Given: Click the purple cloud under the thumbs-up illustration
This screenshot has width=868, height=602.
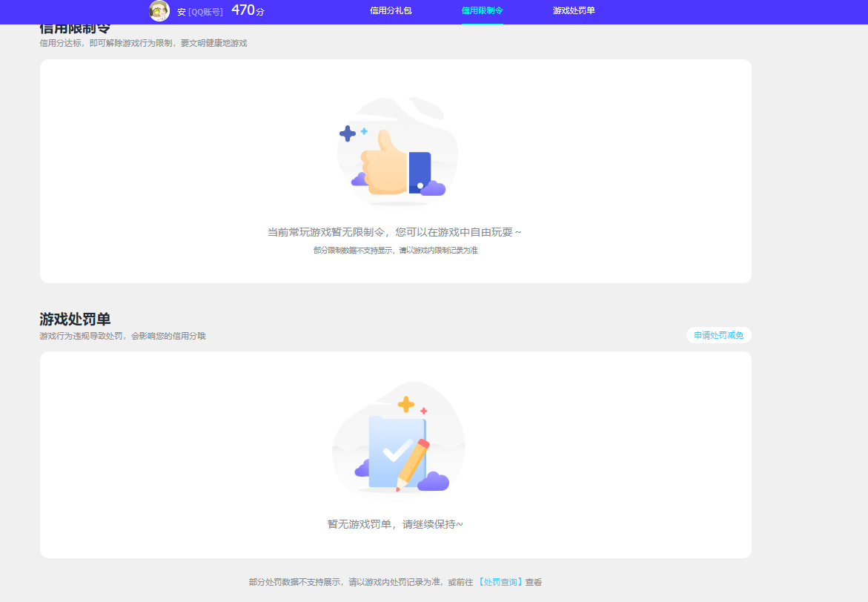Looking at the screenshot, I should point(359,179).
